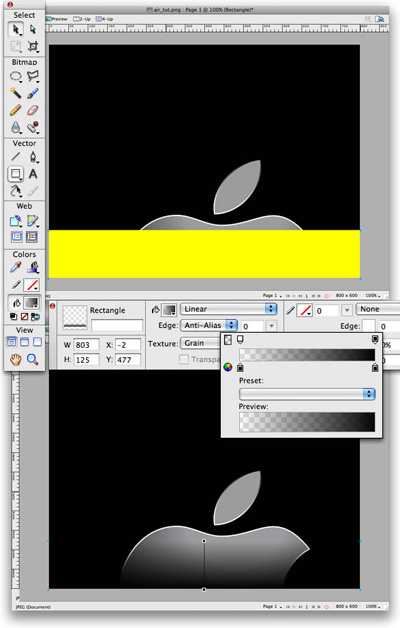Switch to the 4-Up tab
400x628 pixels.
click(105, 19)
